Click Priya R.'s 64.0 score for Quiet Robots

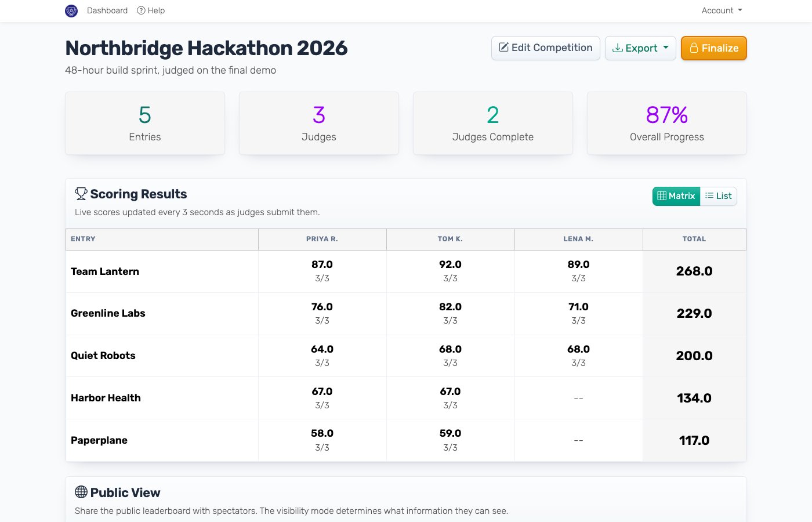click(x=322, y=349)
